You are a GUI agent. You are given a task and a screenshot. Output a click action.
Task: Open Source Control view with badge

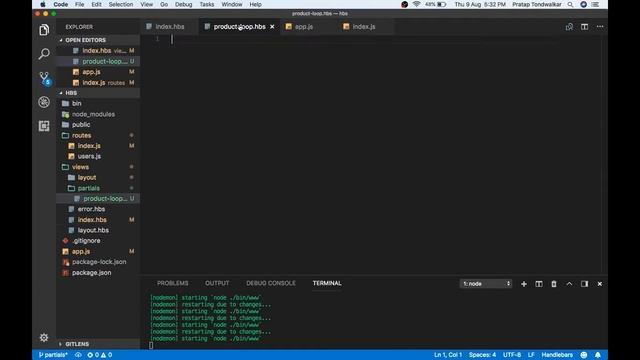pos(44,78)
